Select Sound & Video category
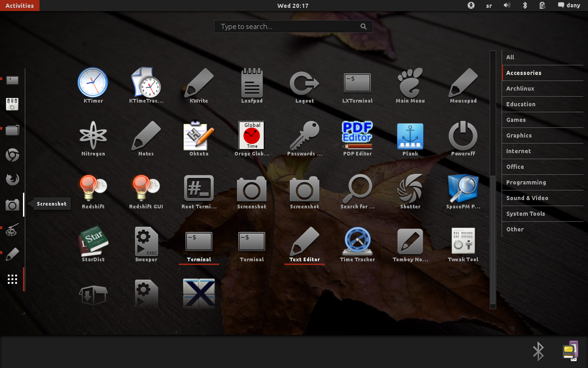Viewport: 588px width, 368px height. (543, 198)
